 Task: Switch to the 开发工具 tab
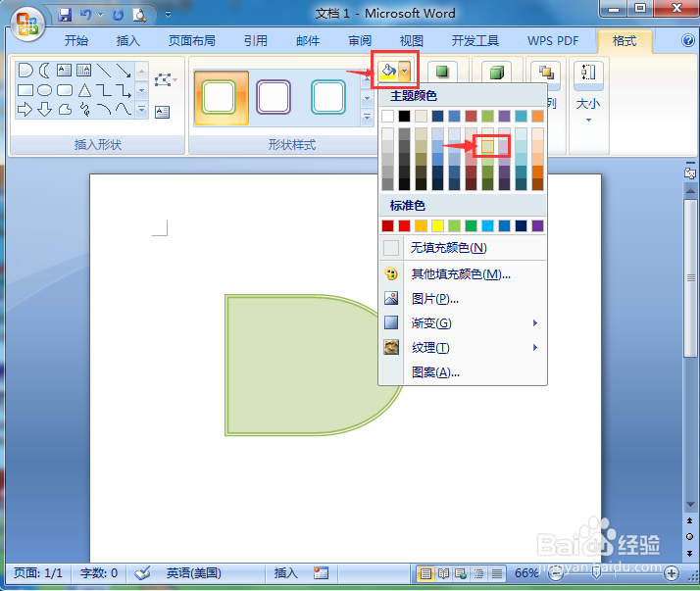[x=475, y=41]
